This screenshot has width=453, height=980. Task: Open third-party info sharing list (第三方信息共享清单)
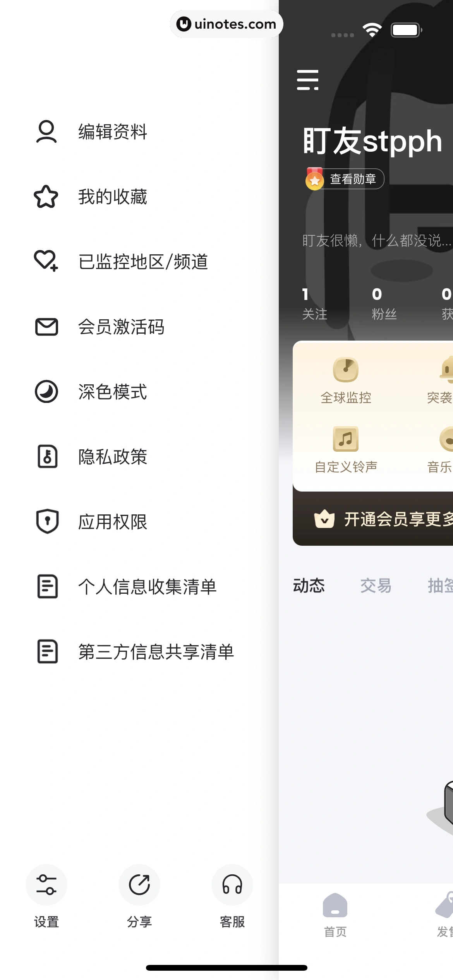pos(156,652)
